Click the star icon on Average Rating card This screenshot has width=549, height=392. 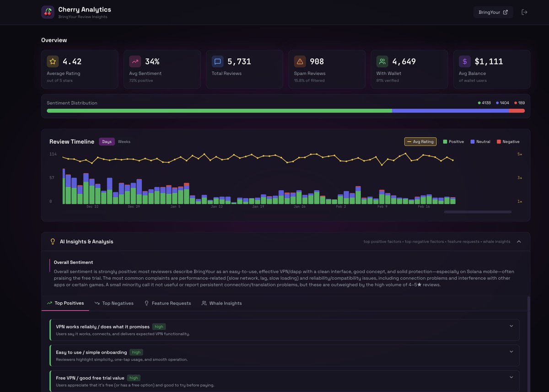(x=52, y=61)
